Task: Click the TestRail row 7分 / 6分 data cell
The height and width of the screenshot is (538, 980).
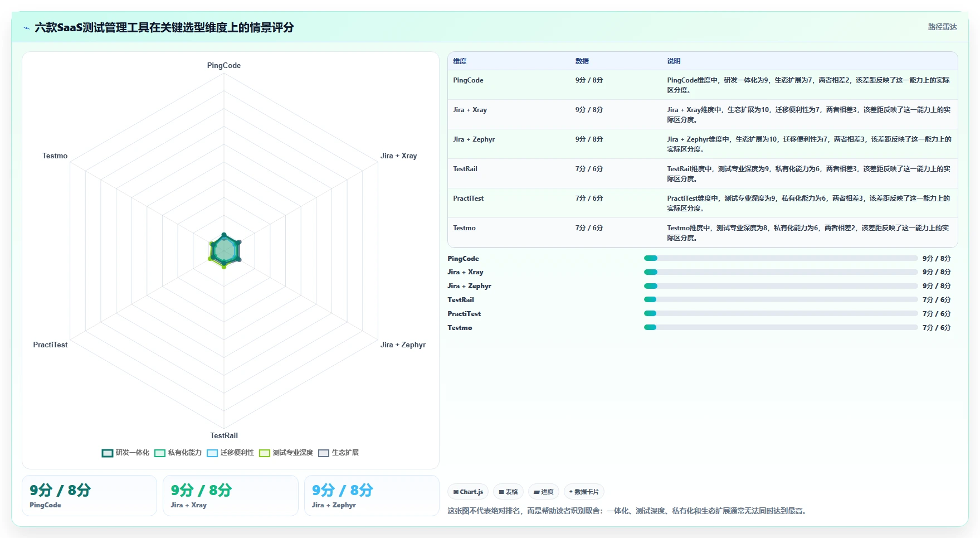Action: [x=589, y=169]
